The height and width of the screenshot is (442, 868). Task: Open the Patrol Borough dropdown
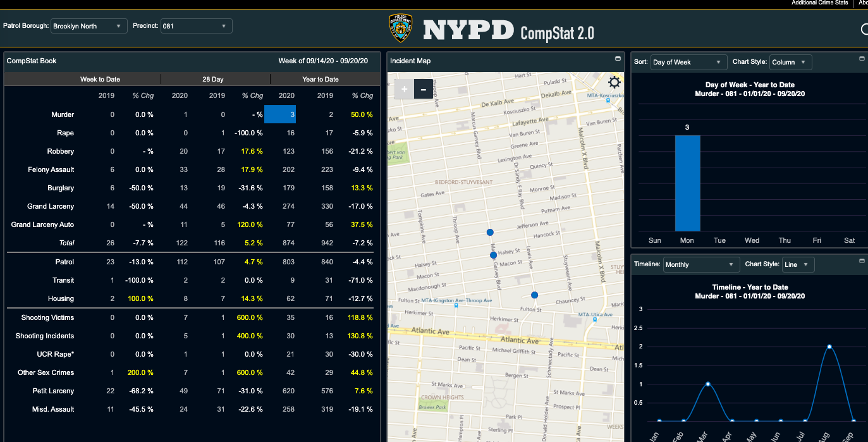point(89,26)
